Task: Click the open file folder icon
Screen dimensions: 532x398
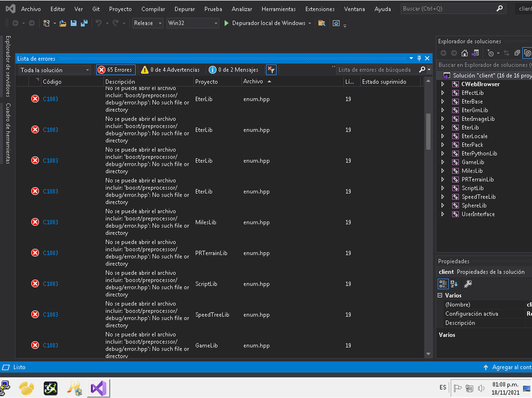Action: coord(63,23)
